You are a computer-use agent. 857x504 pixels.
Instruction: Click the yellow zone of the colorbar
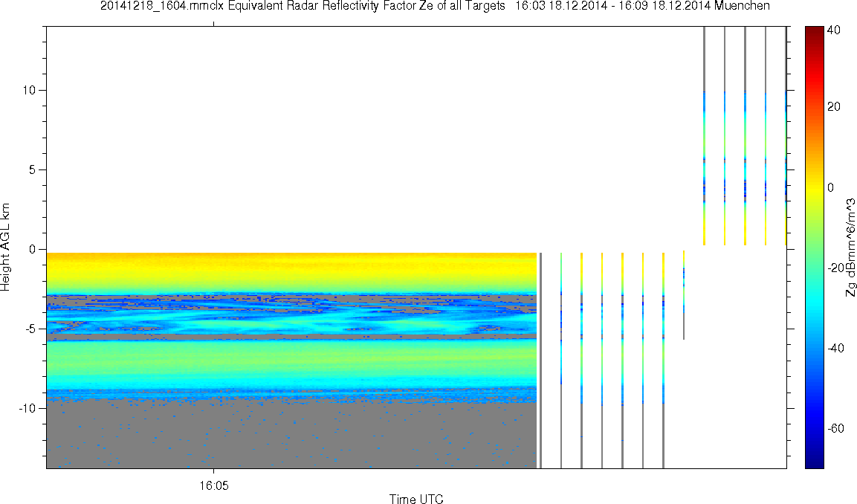[x=815, y=187]
